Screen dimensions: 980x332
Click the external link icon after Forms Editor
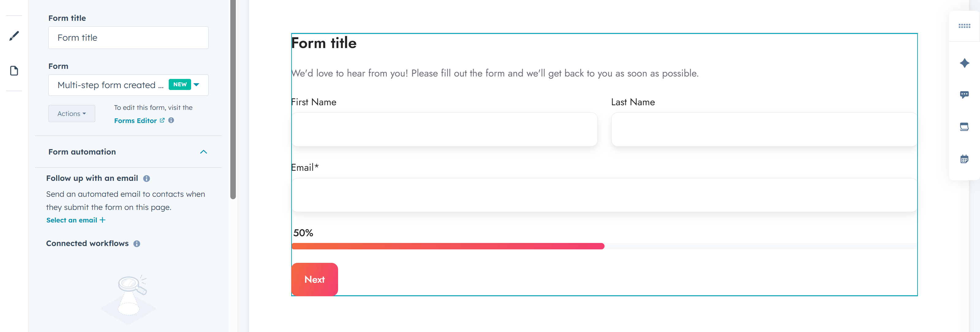[162, 120]
